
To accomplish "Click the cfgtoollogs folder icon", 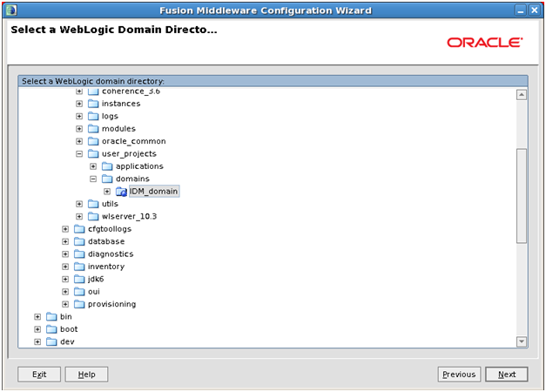I will tap(79, 229).
